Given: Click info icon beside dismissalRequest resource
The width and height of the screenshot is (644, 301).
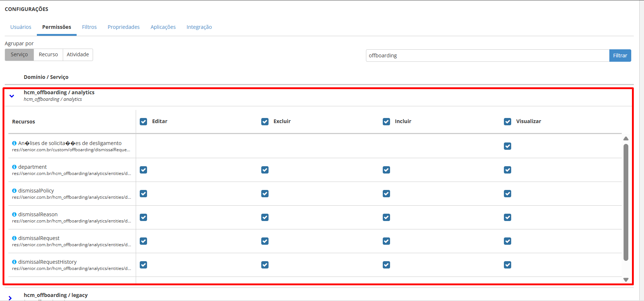Looking at the screenshot, I should click(14, 238).
